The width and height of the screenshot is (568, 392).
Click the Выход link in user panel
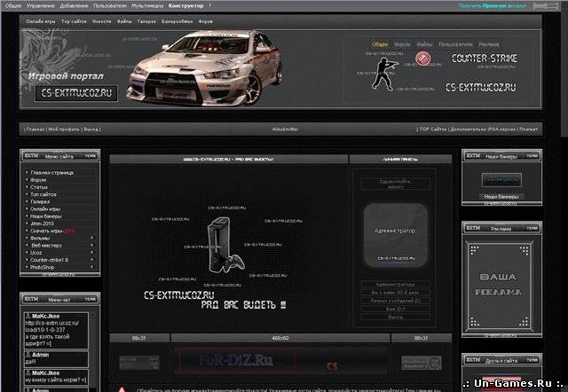click(x=383, y=317)
